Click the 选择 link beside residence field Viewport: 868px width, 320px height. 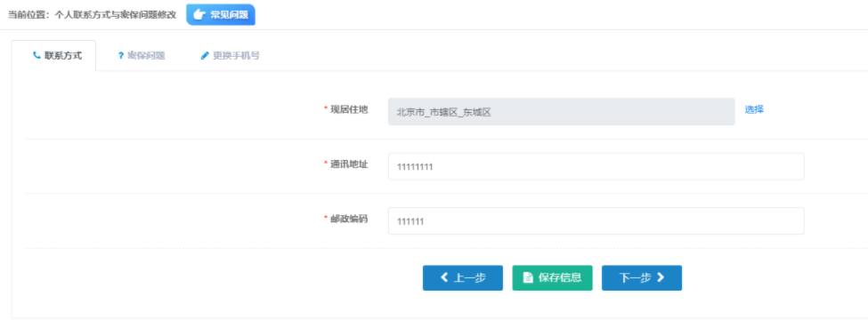pos(754,109)
